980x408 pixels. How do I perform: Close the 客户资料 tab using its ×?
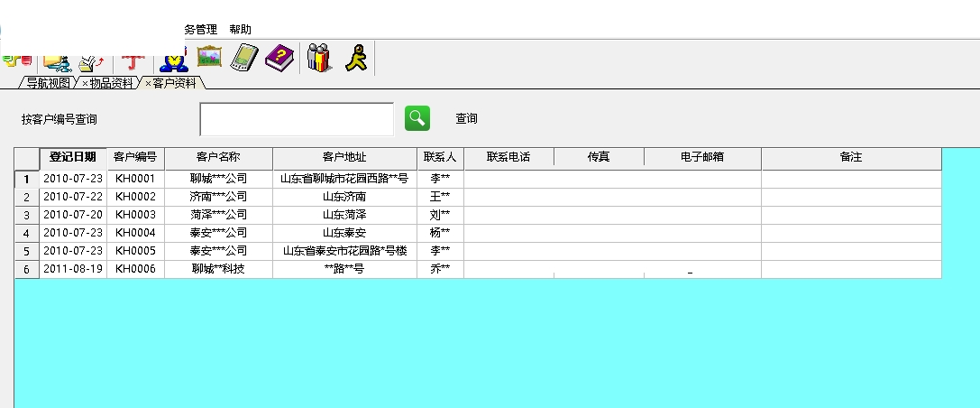(148, 83)
